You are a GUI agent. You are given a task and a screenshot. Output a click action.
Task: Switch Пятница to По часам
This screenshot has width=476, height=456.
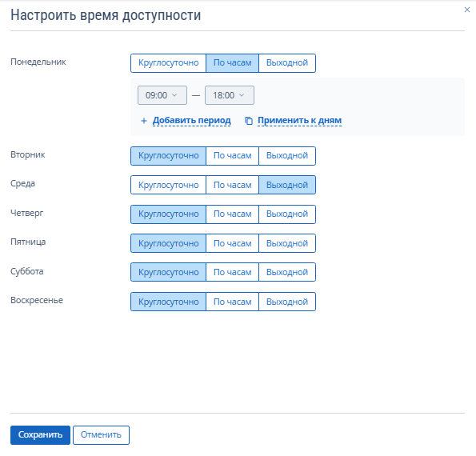click(x=232, y=243)
